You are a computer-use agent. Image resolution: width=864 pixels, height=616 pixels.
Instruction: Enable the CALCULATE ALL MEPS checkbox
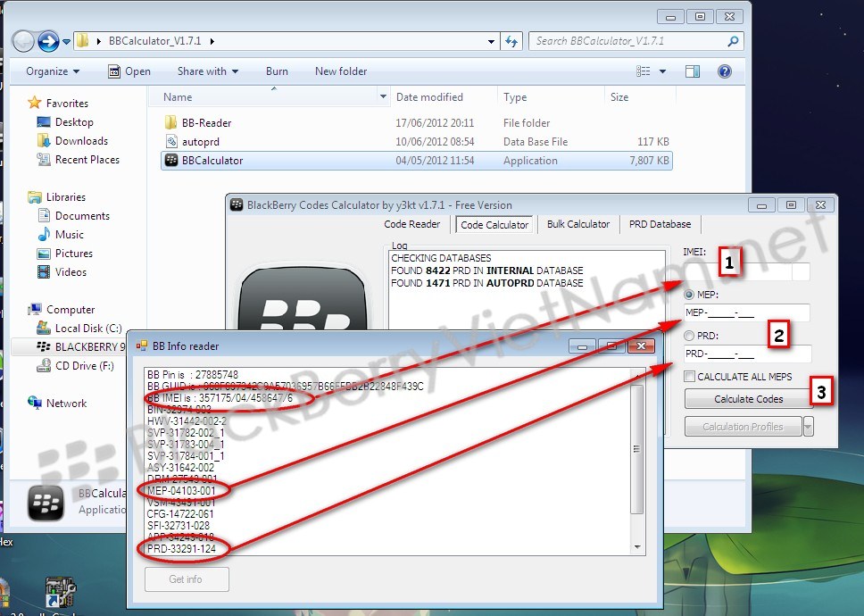(690, 377)
